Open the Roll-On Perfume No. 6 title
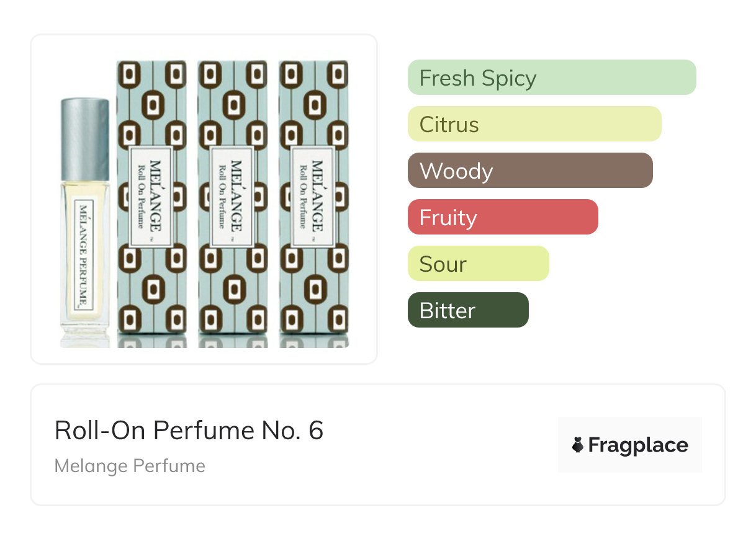Image resolution: width=756 pixels, height=536 pixels. pyautogui.click(x=189, y=431)
